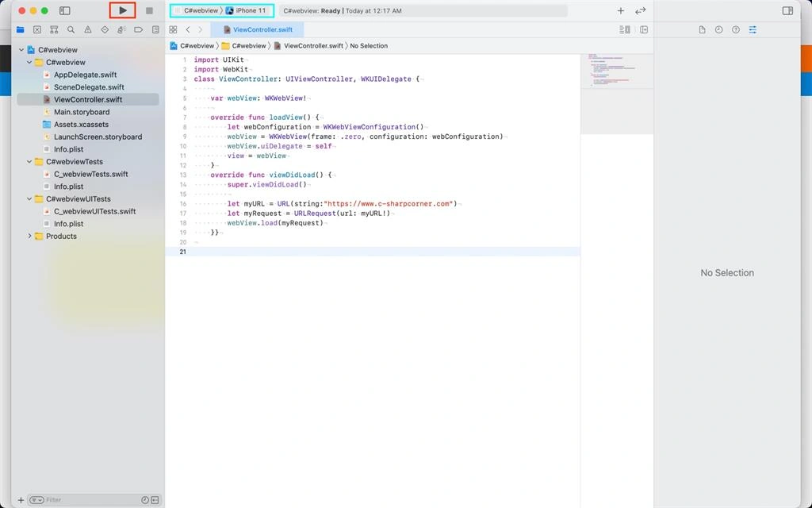Open C_webviewTests.swift
Viewport: 812px width, 508px height.
(90, 174)
